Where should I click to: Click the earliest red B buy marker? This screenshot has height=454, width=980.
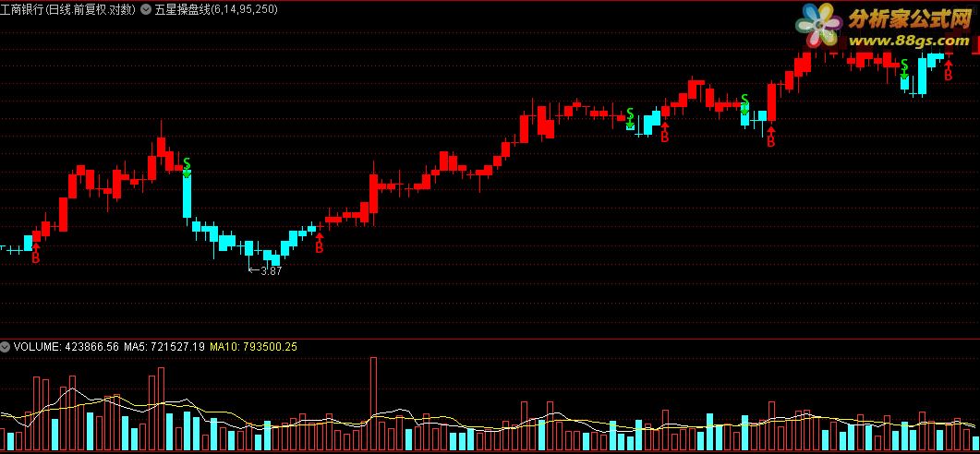pyautogui.click(x=36, y=254)
